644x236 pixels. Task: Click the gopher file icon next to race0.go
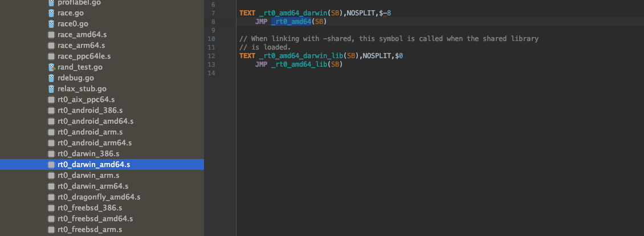pos(51,24)
